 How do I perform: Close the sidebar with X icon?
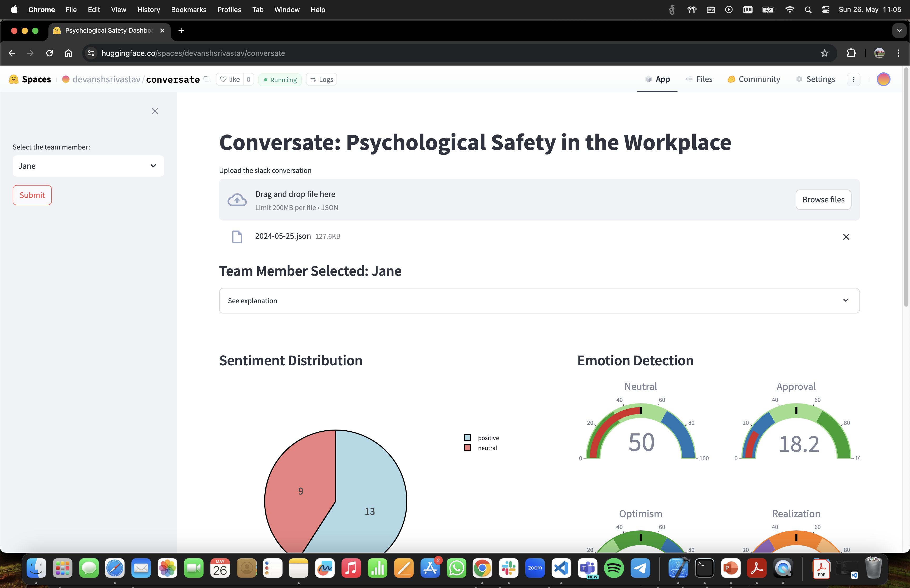tap(155, 111)
